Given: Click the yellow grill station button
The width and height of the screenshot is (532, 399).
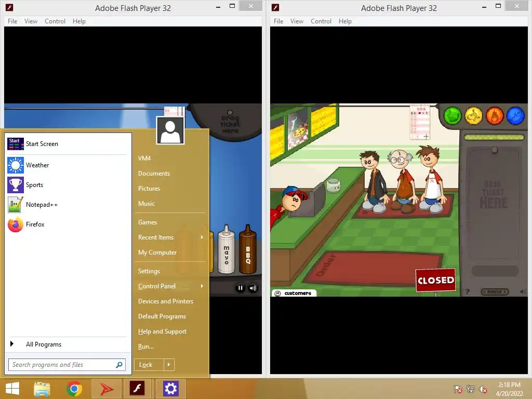Looking at the screenshot, I should click(473, 115).
